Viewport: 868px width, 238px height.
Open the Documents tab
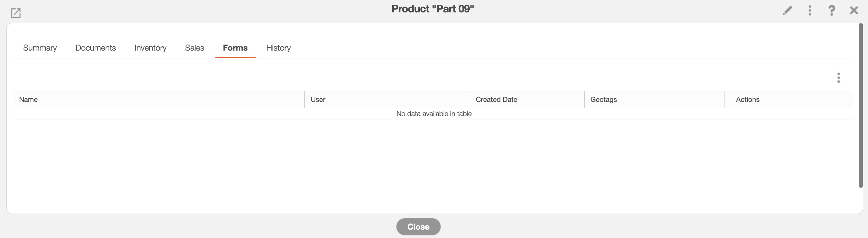tap(95, 48)
